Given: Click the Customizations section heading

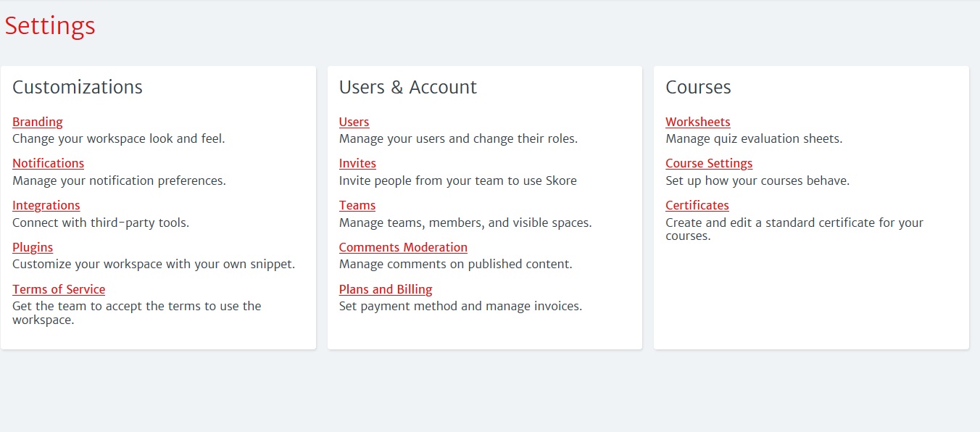Looking at the screenshot, I should pyautogui.click(x=78, y=87).
